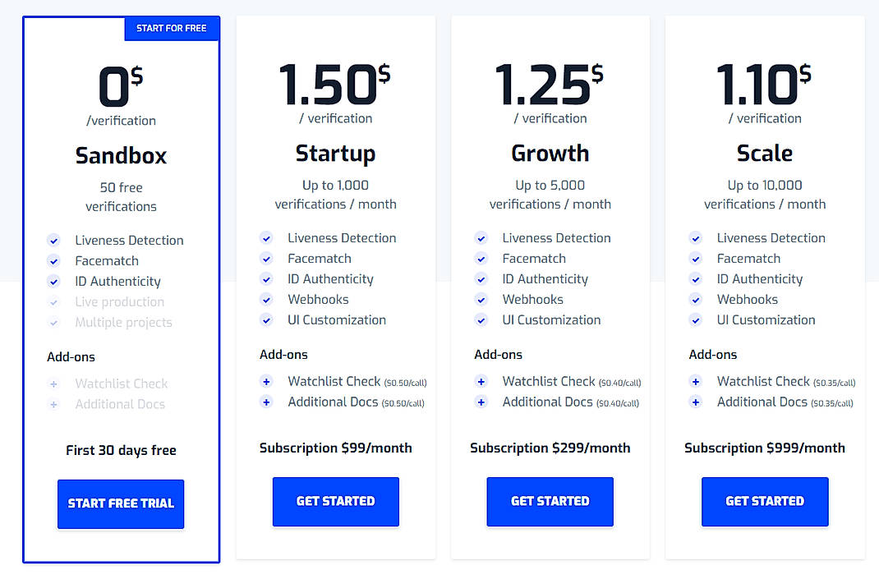Click GET STARTED under the Scale plan
Image resolution: width=879 pixels, height=588 pixels.
point(765,501)
